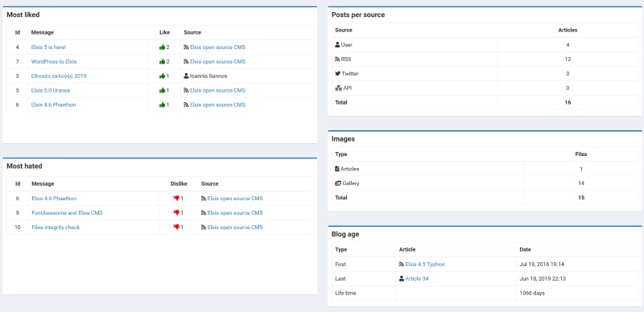Click the Gallery files count 14
Viewport: 644px width, 312px height.
581,183
